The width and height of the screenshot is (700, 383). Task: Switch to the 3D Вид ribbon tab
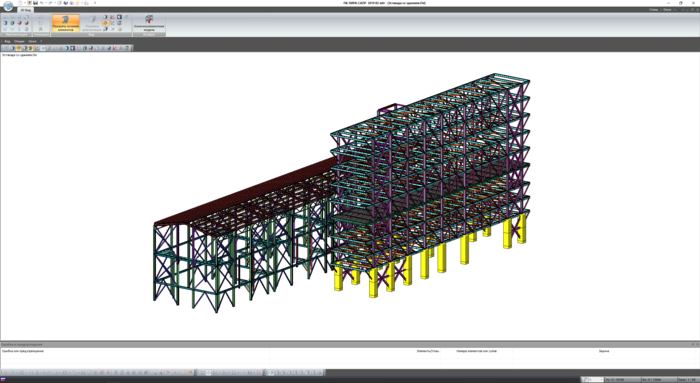pos(25,10)
